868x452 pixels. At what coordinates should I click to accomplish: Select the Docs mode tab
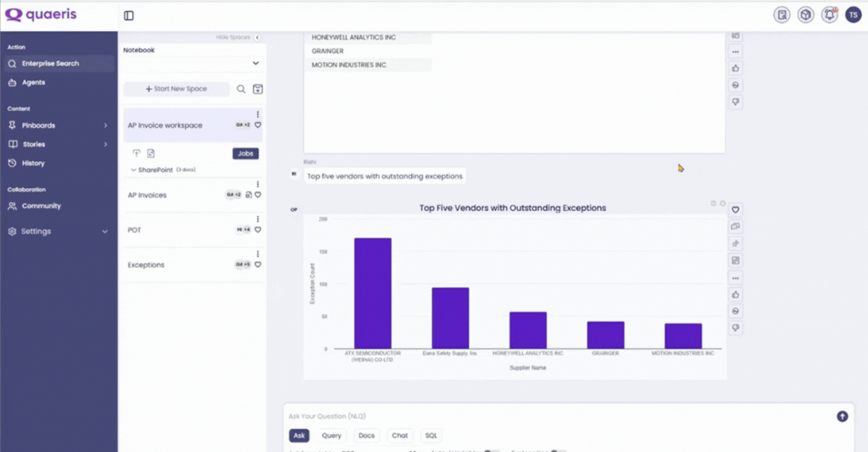(x=366, y=436)
